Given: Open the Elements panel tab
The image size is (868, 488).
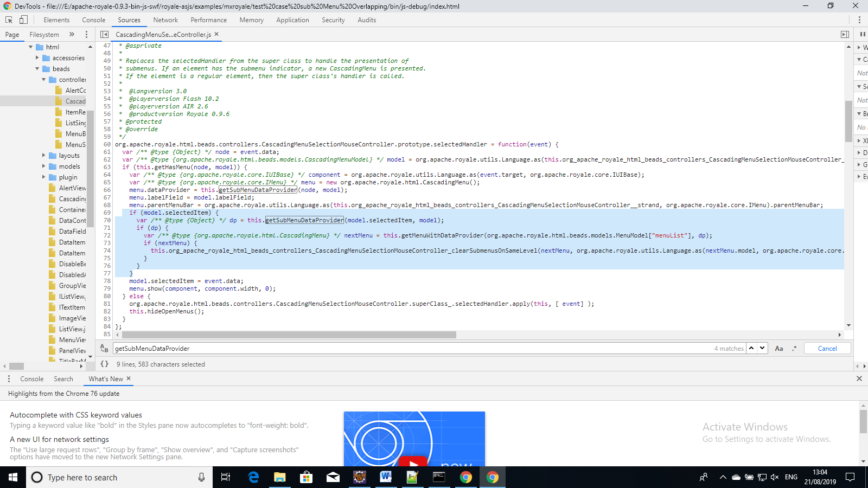Looking at the screenshot, I should click(56, 20).
